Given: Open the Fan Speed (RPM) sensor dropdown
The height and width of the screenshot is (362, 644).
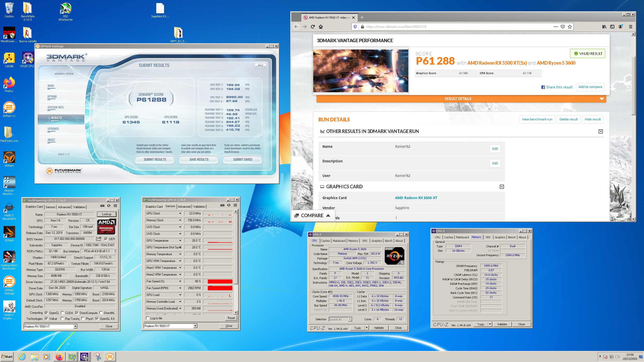Looking at the screenshot, I should tap(180, 288).
